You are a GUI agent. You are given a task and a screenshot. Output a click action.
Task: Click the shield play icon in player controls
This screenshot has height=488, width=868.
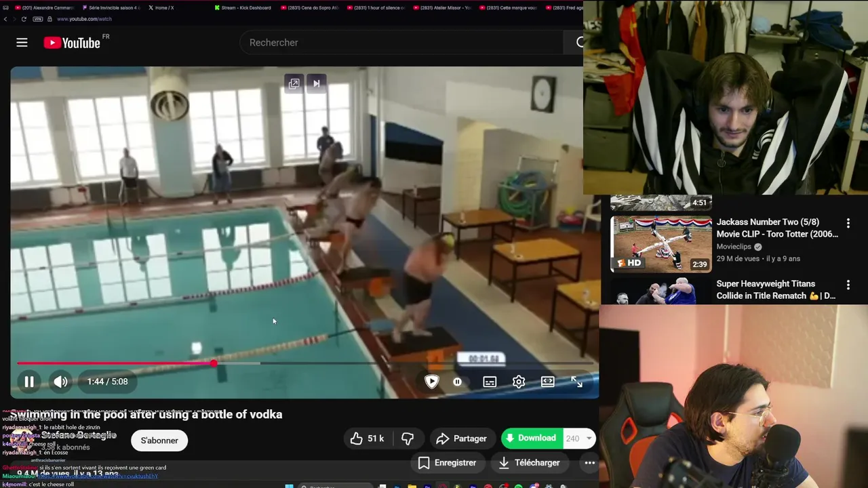click(431, 382)
